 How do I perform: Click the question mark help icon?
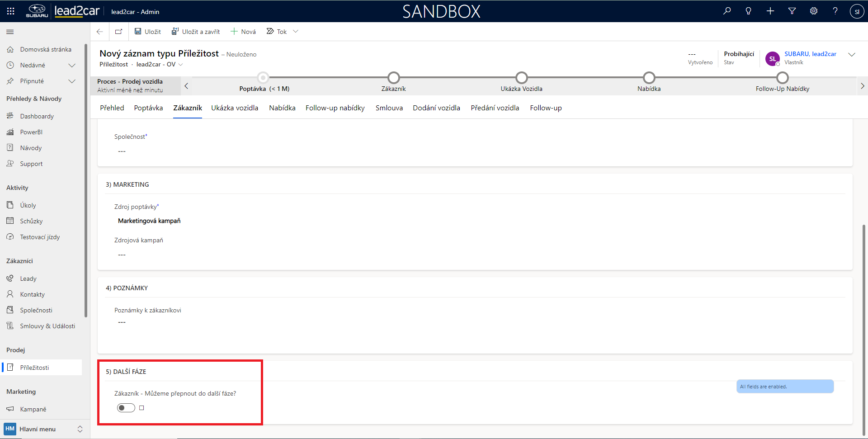pos(835,11)
